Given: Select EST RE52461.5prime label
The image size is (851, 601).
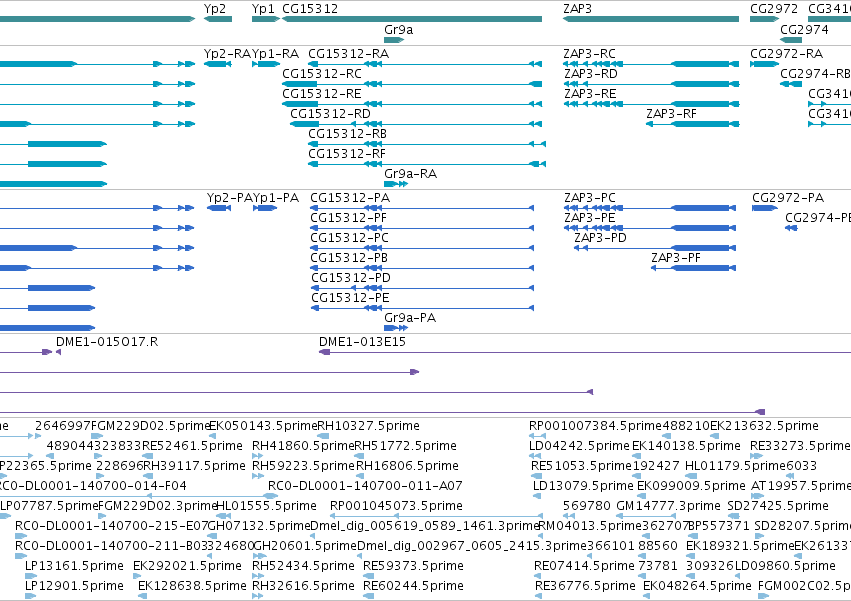Looking at the screenshot, I should point(192,446).
